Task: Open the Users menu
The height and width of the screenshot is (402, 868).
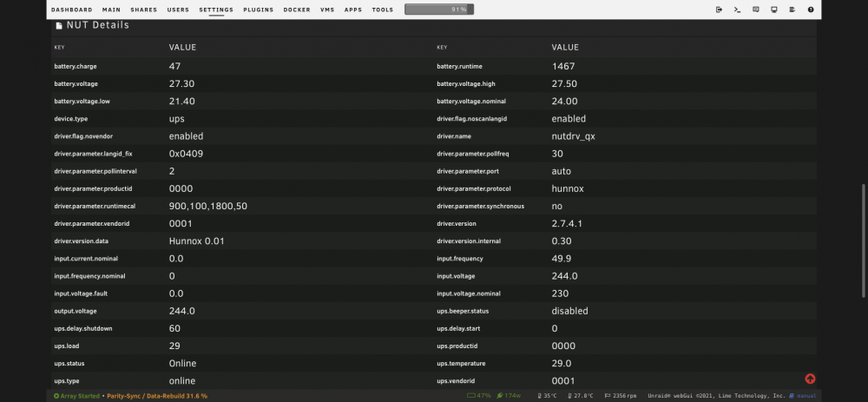Action: (178, 10)
